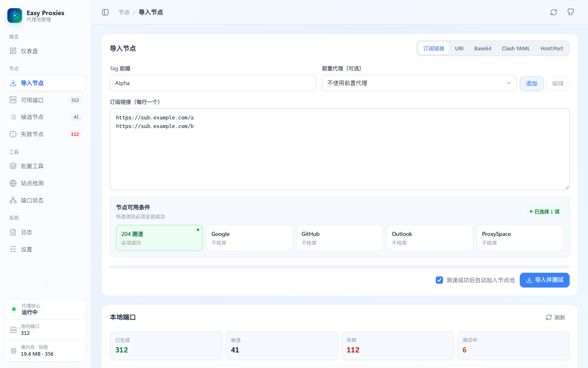Click the Easy Proxies logo icon
Viewport: 588px width, 368px height.
(x=15, y=16)
